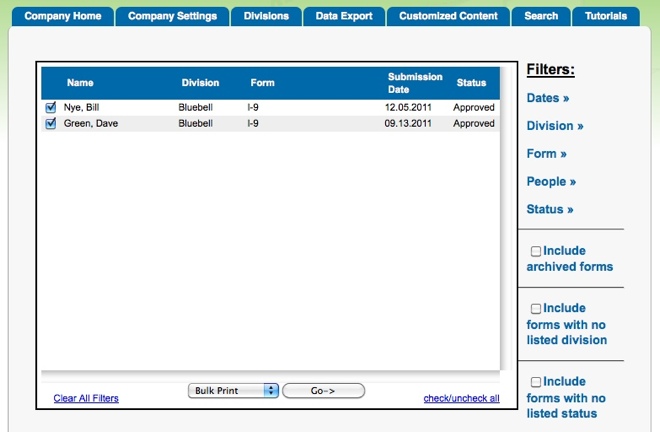This screenshot has width=660, height=432.
Task: Open the Bulk Print dropdown
Action: tap(233, 391)
